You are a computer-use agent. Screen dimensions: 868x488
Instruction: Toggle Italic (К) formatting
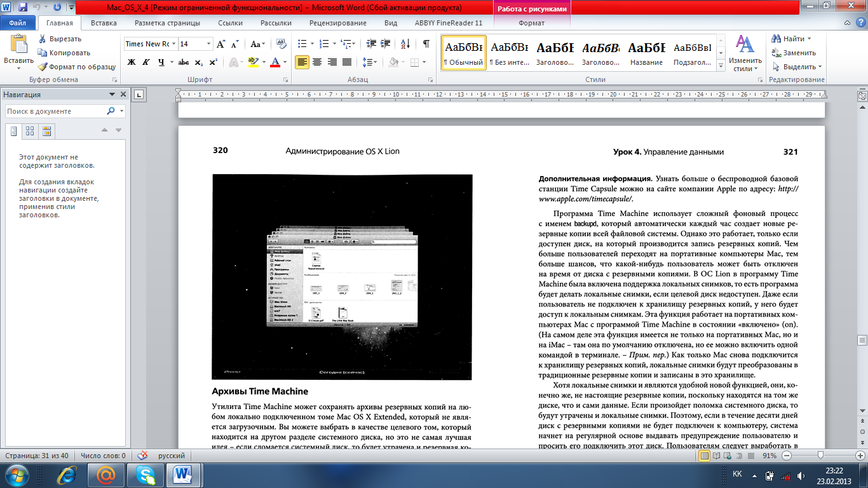146,62
